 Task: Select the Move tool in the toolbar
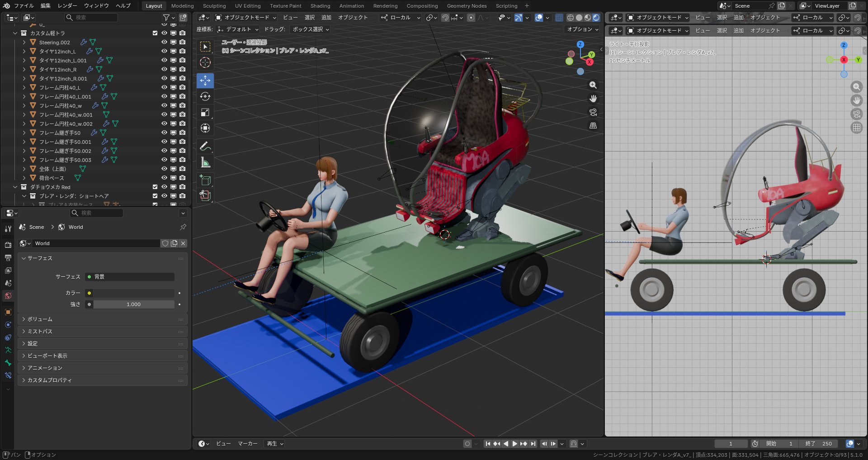[205, 81]
